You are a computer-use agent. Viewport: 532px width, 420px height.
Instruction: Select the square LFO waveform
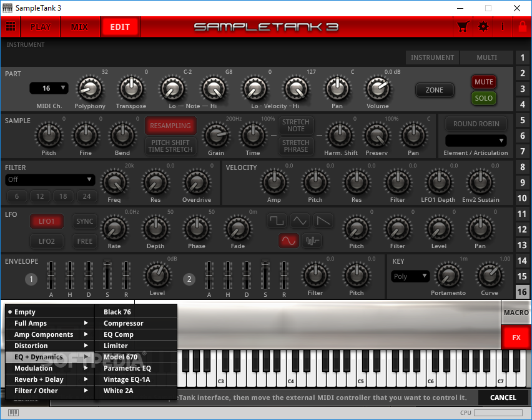tap(277, 221)
